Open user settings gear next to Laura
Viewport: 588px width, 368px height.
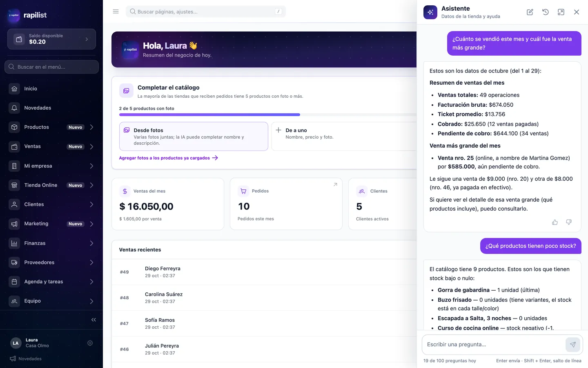tap(90, 343)
